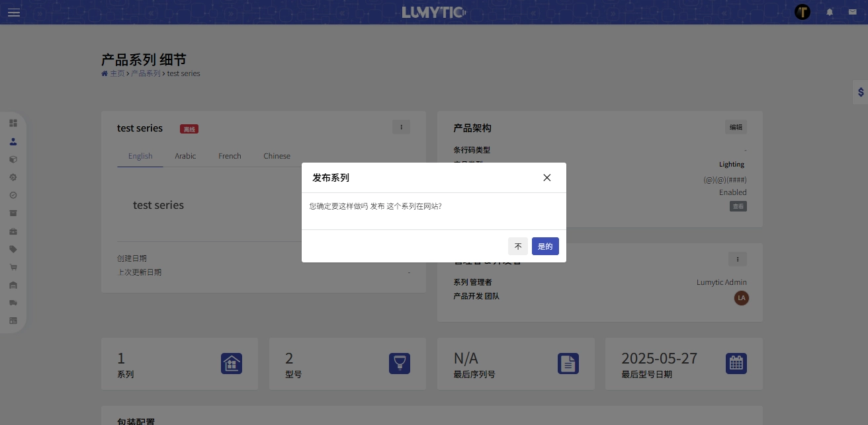Select the user/customers icon in the sidebar

pos(13,141)
